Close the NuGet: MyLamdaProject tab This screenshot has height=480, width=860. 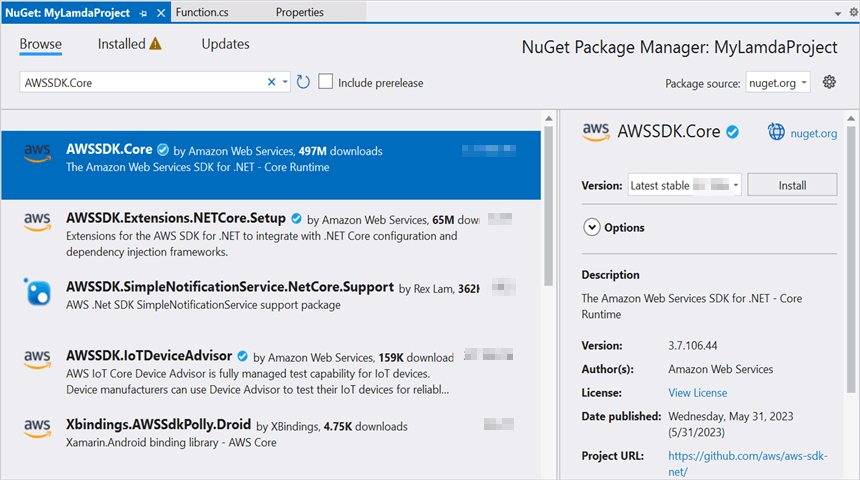point(161,13)
